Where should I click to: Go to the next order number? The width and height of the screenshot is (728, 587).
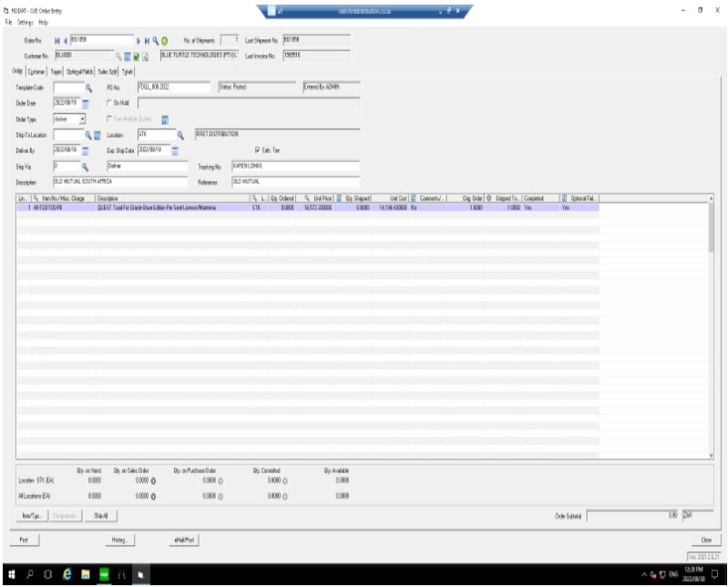tap(138, 41)
